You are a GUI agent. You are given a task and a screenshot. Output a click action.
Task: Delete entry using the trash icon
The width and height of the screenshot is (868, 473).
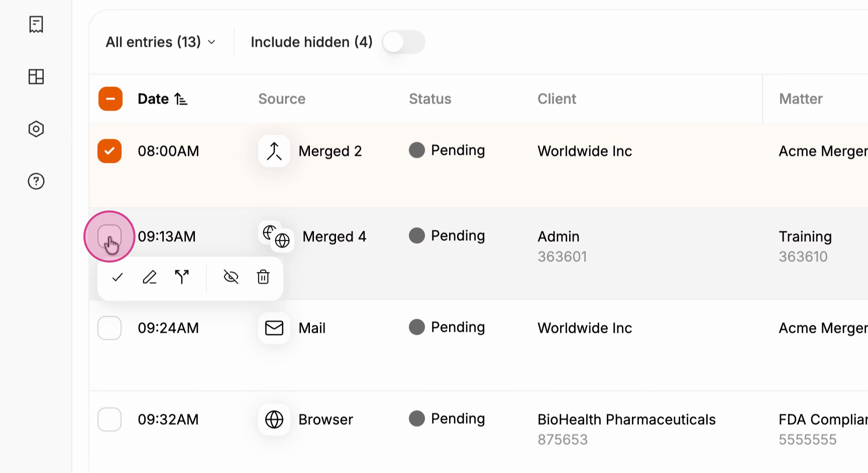(x=263, y=277)
